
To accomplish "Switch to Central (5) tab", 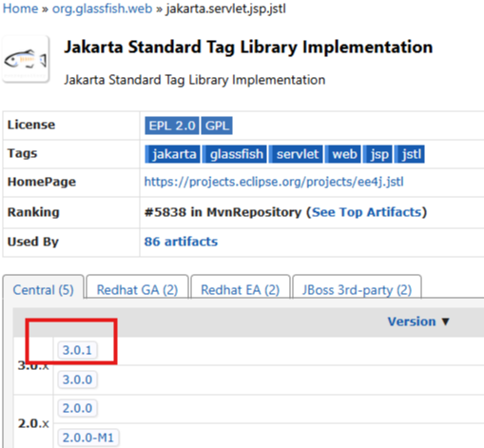I will click(44, 289).
